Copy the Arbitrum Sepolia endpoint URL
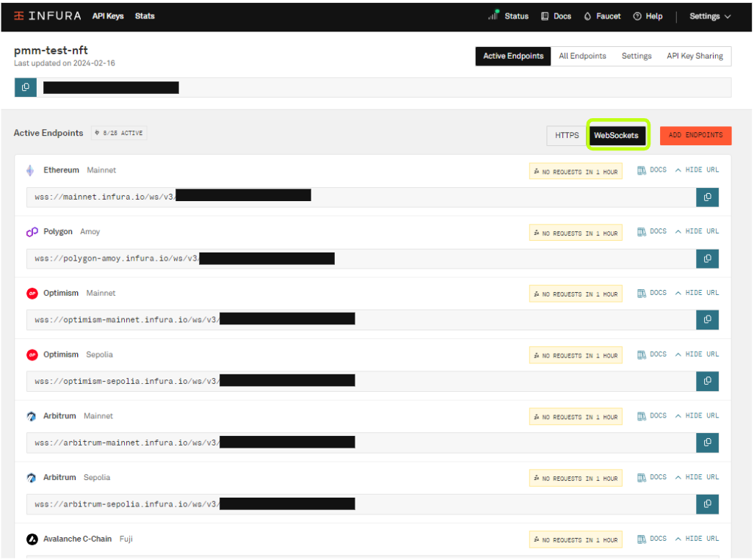Screen dimensions: 754x560 707,504
